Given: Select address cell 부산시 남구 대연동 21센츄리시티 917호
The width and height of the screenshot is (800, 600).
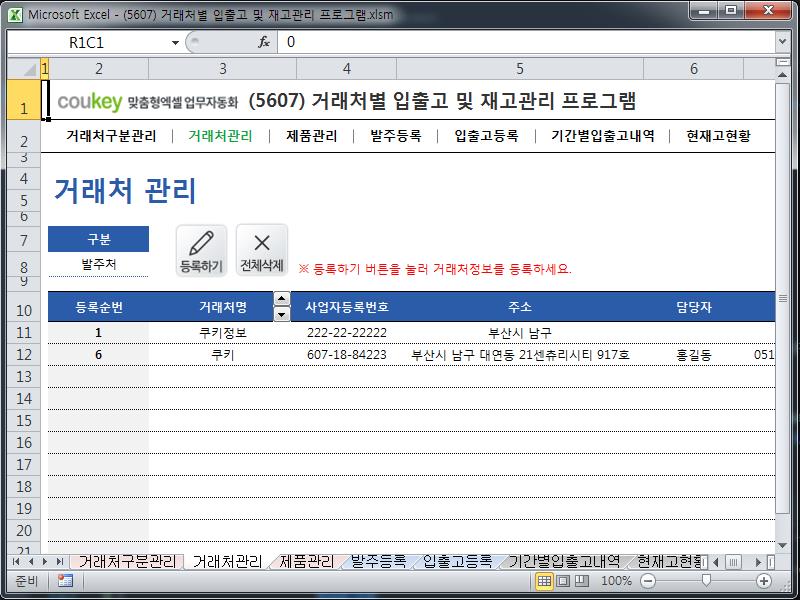Looking at the screenshot, I should click(x=520, y=355).
